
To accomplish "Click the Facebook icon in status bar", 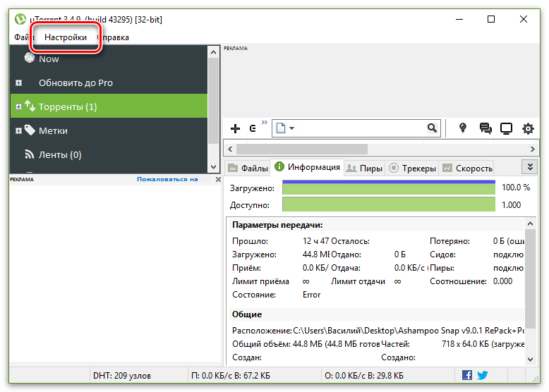I will (x=466, y=375).
